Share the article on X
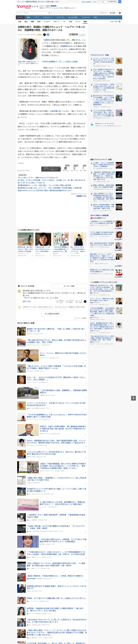 point(45,35)
